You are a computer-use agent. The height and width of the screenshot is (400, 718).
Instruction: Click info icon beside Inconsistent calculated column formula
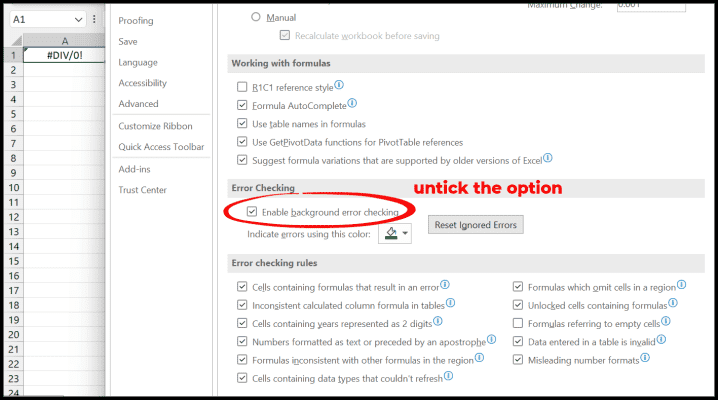coord(451,302)
